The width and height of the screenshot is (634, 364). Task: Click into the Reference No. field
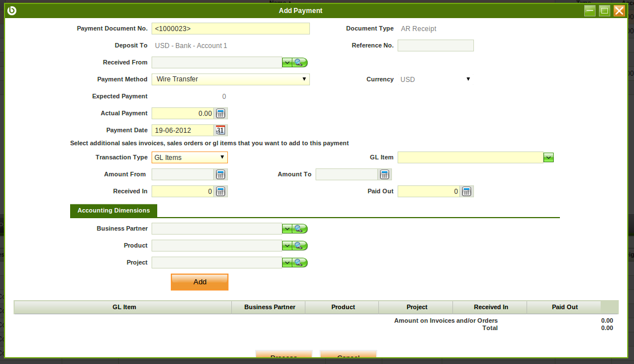coord(435,46)
